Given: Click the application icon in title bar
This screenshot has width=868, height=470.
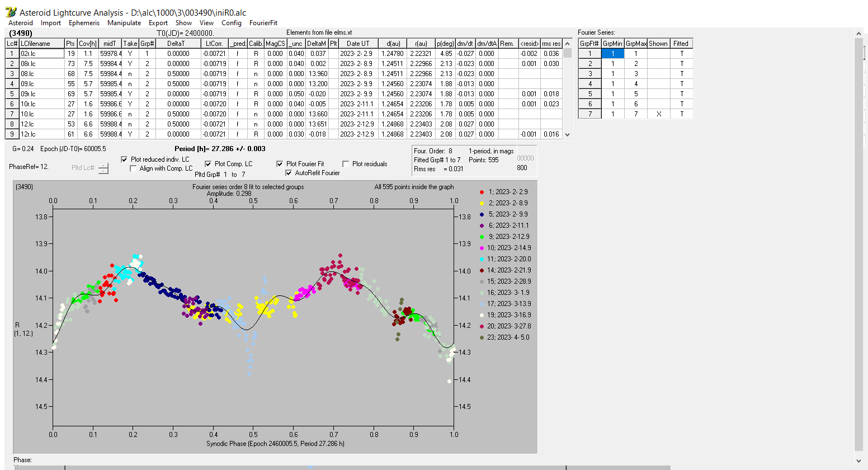Looking at the screenshot, I should coord(11,12).
